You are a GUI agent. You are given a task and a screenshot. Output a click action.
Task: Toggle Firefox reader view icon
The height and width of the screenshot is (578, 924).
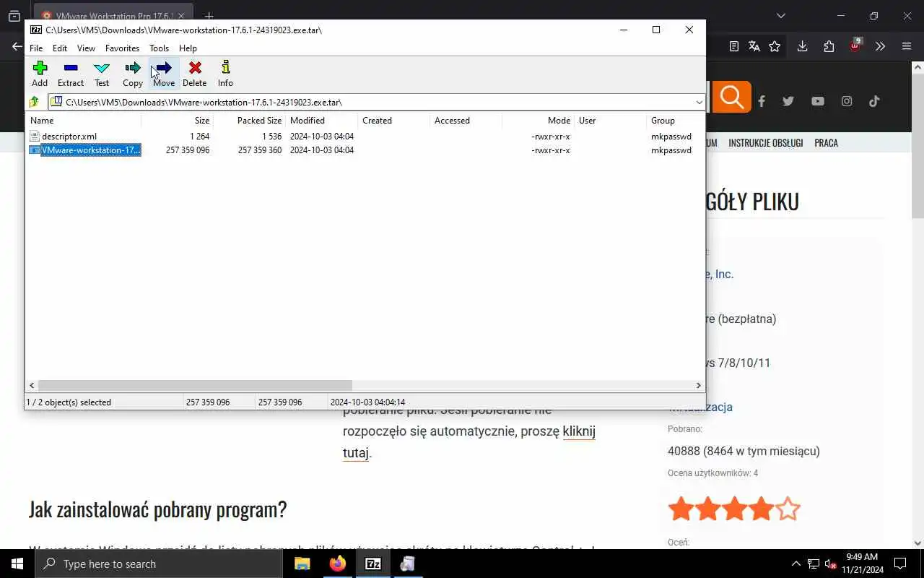(x=734, y=46)
